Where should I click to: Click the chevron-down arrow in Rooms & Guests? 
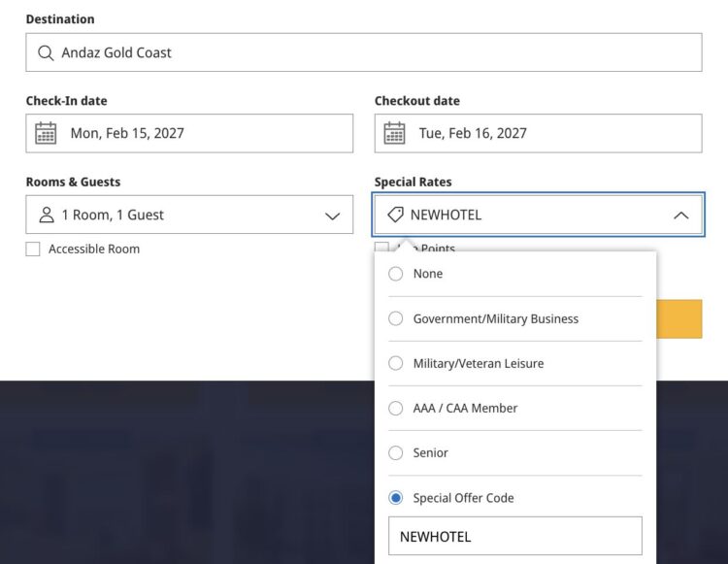(332, 216)
